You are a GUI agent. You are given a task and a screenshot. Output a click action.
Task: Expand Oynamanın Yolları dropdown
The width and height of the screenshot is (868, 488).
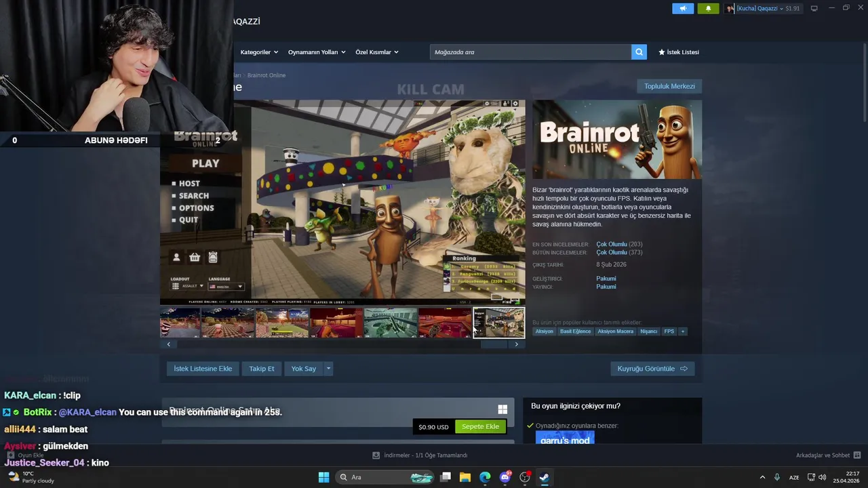(317, 52)
